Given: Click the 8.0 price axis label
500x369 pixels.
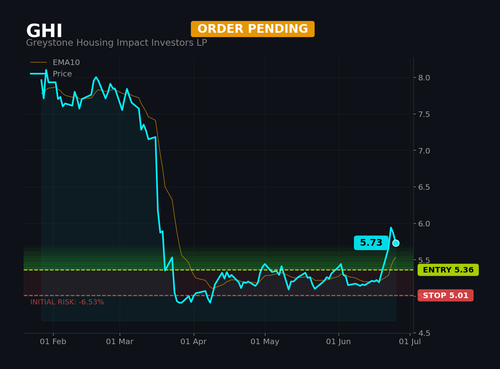Looking at the screenshot, I should click(424, 78).
